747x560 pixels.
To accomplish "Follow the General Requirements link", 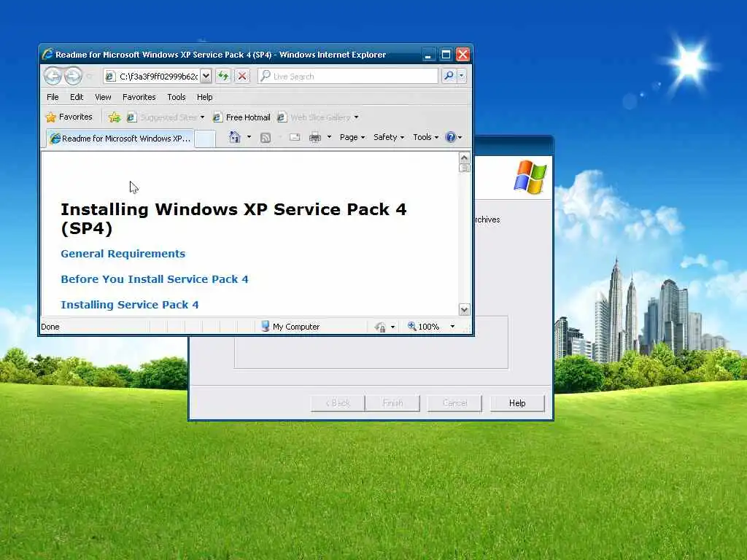I will [123, 254].
